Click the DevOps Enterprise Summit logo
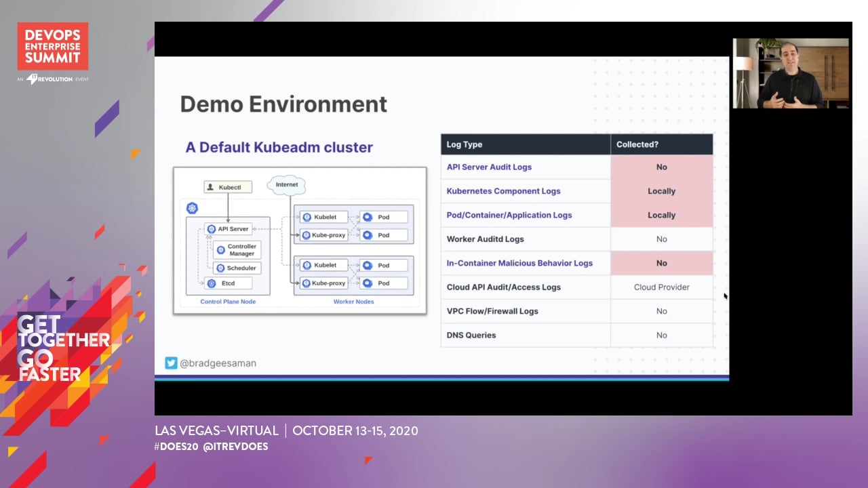 (x=53, y=46)
